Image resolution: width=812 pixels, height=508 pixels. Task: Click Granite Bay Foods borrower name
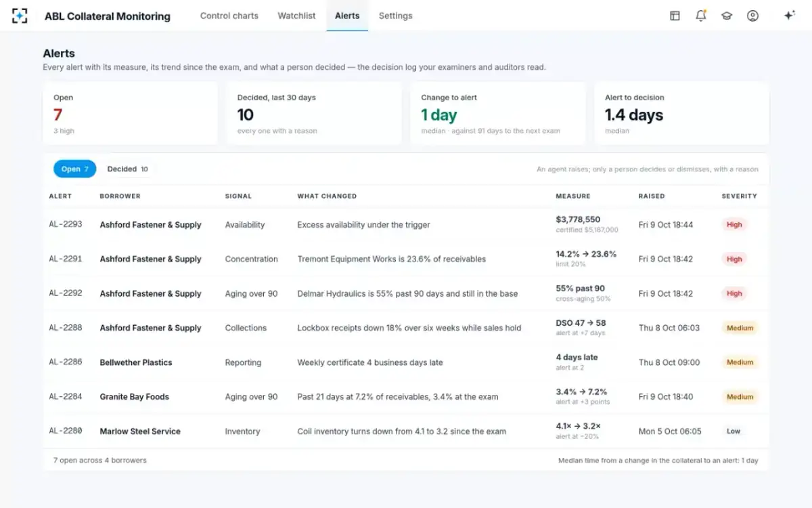135,397
